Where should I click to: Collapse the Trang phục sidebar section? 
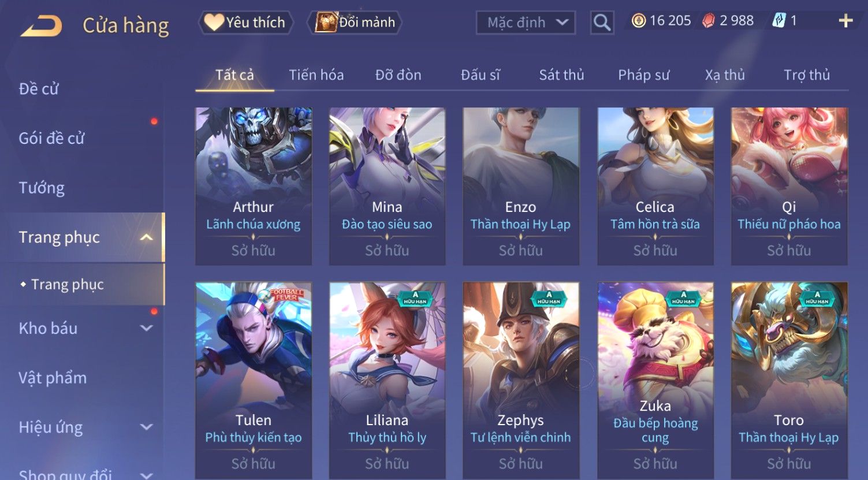point(147,237)
